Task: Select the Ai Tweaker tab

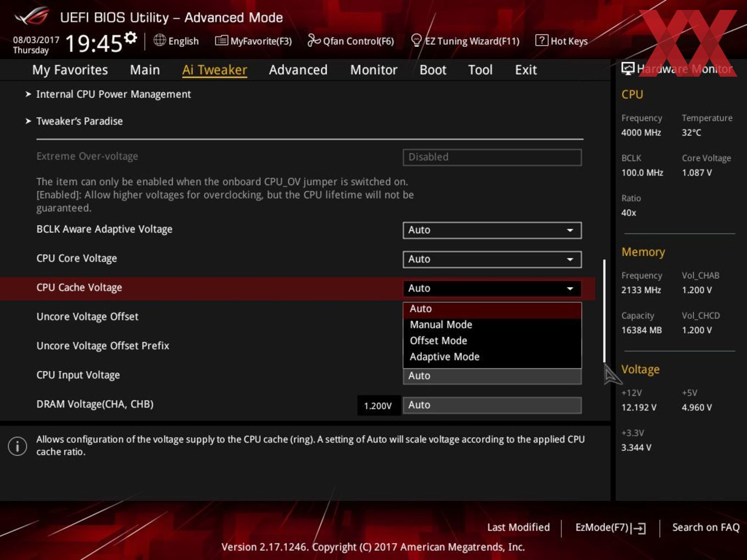Action: [215, 70]
